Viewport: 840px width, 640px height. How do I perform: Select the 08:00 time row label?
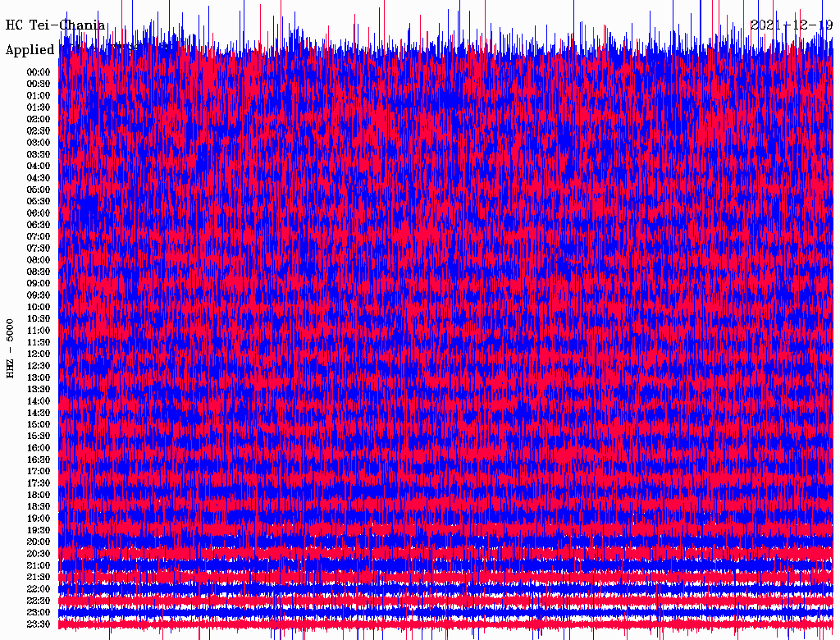click(39, 260)
